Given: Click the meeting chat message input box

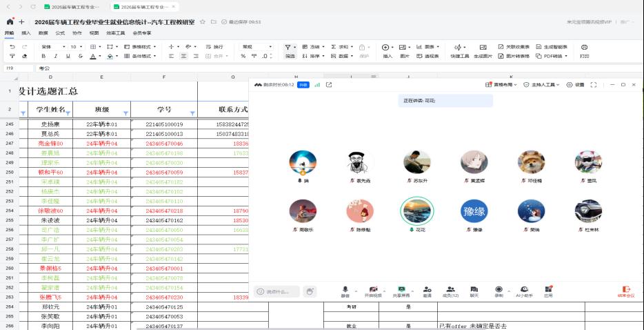Looking at the screenshot, I should (277, 291).
